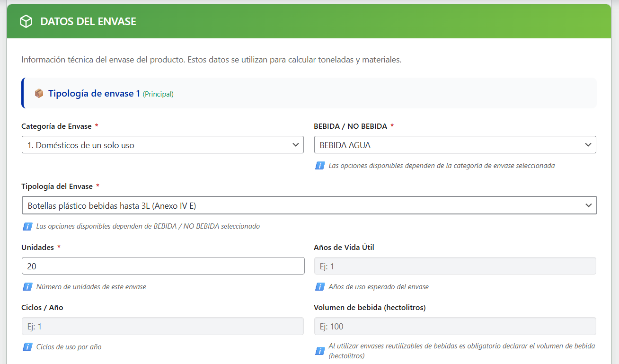Click info icon beside category-dependent options hint
This screenshot has height=364, width=619.
tap(320, 166)
